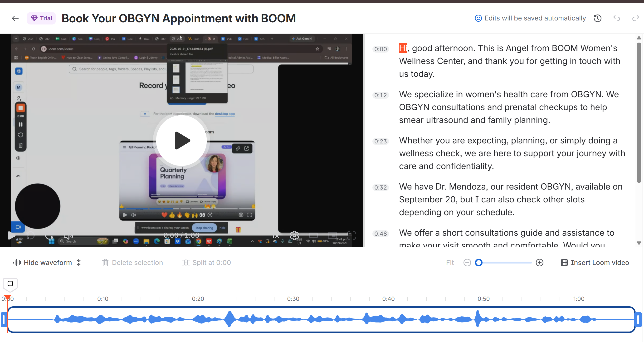Click the 0:00 transcript timestamp

pos(381,49)
